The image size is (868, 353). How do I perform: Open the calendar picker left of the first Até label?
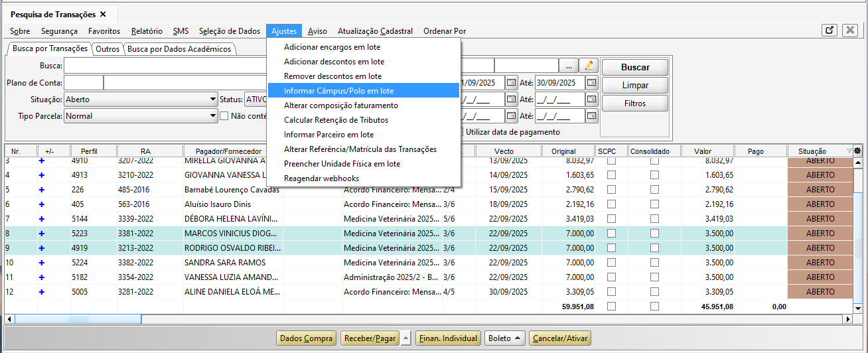[511, 83]
